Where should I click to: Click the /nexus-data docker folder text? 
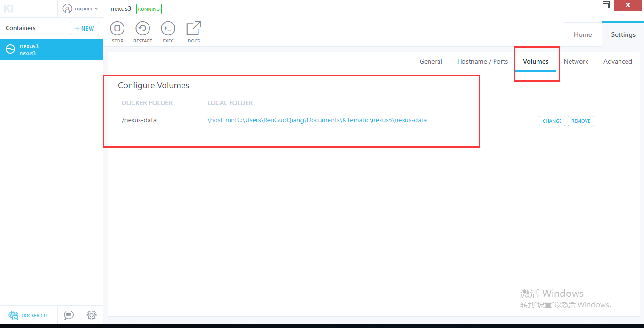pos(139,120)
